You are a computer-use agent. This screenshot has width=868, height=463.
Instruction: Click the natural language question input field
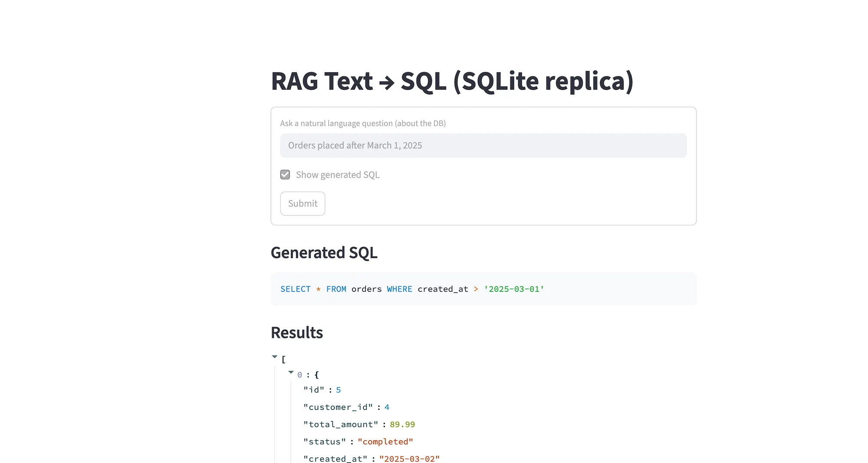click(483, 146)
